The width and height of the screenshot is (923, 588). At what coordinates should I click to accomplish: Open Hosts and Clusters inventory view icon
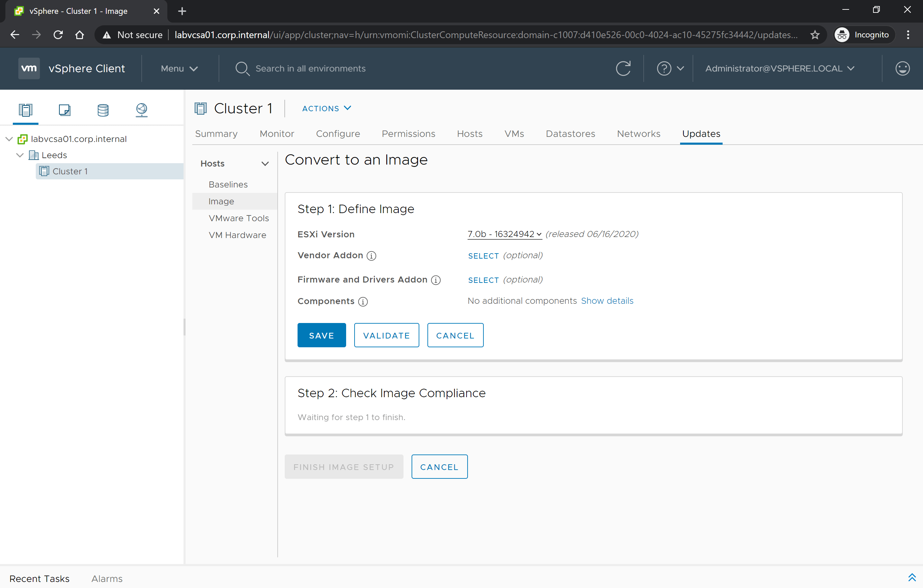pyautogui.click(x=25, y=110)
